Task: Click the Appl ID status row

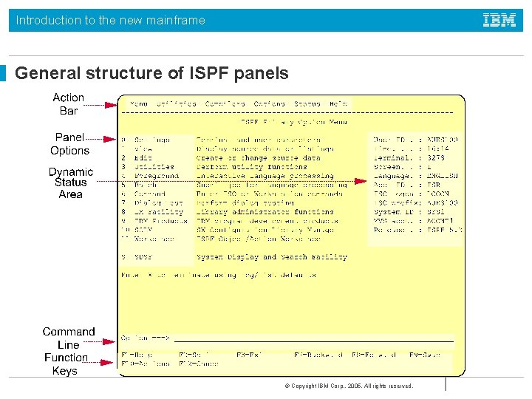Action: click(x=407, y=185)
